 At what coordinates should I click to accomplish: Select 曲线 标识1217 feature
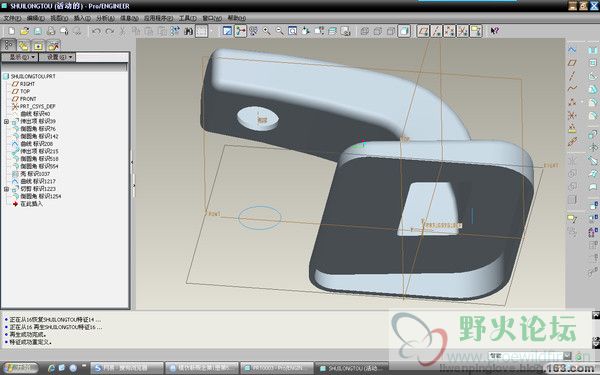click(x=38, y=181)
